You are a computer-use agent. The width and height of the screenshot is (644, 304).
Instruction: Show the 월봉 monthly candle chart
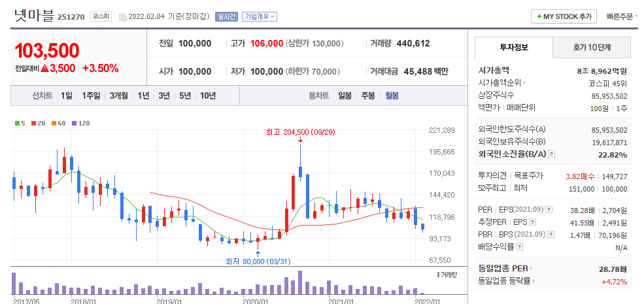392,95
